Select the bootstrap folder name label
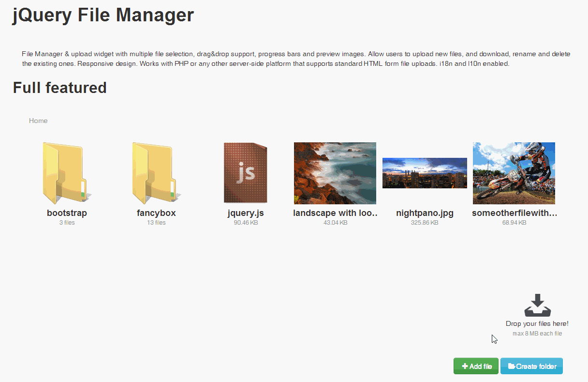This screenshot has height=382, width=588. coord(67,213)
